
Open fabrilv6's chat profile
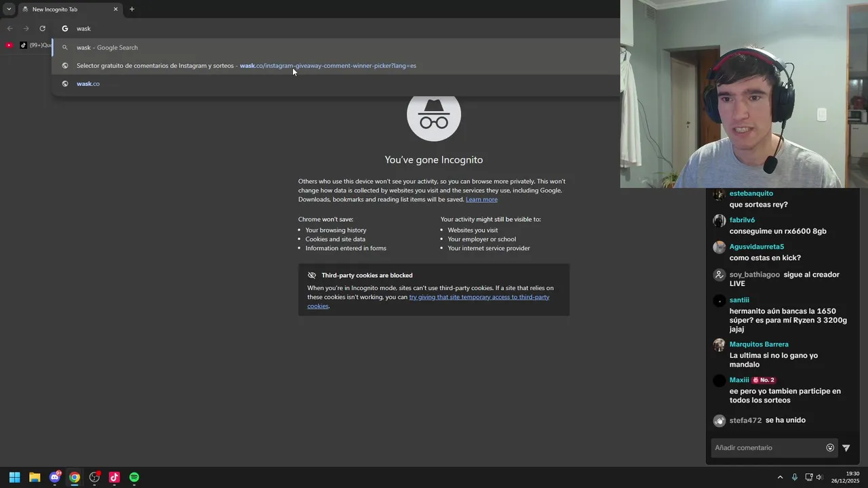coord(742,220)
